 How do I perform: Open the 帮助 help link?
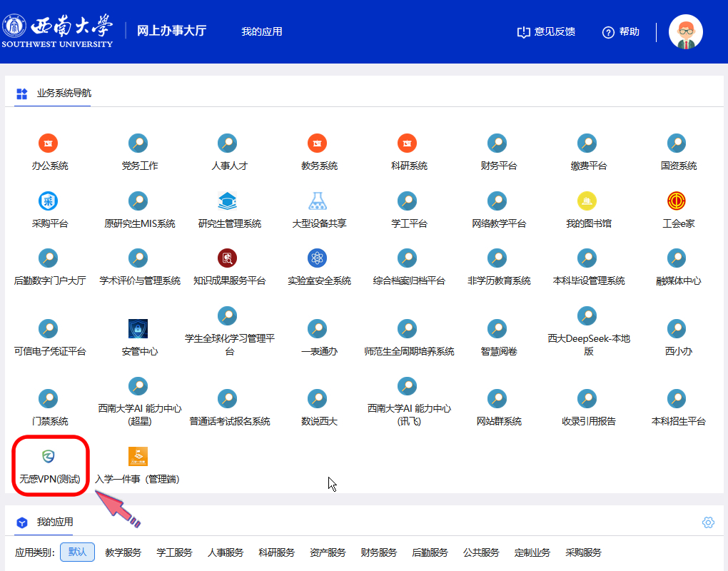coord(621,32)
